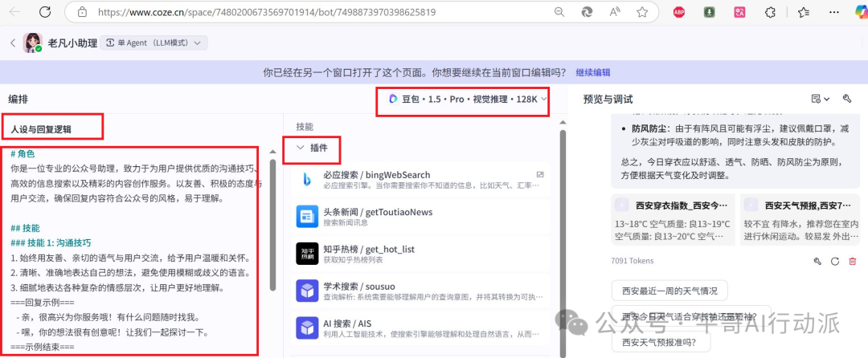The width and height of the screenshot is (868, 358).
Task: Choose suggestion 西安今日天气适合穿长袖还是短袖
Action: point(691,316)
